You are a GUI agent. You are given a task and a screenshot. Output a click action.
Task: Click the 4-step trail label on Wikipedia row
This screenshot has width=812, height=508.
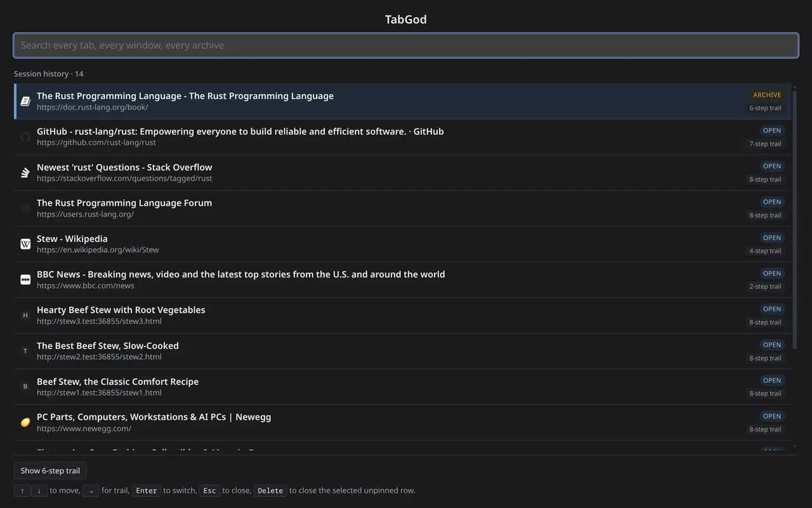point(765,251)
